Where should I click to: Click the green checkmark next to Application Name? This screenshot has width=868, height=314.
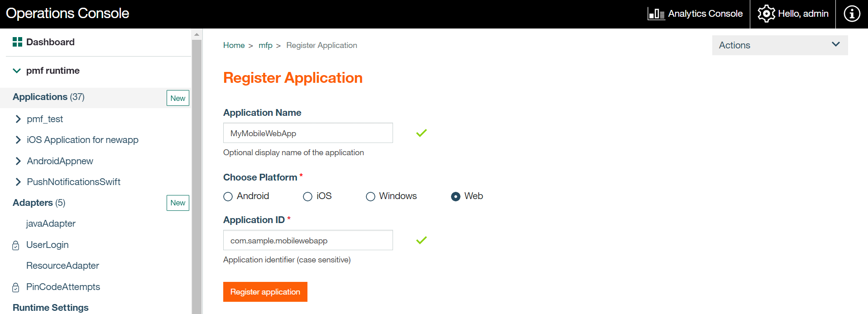point(421,133)
